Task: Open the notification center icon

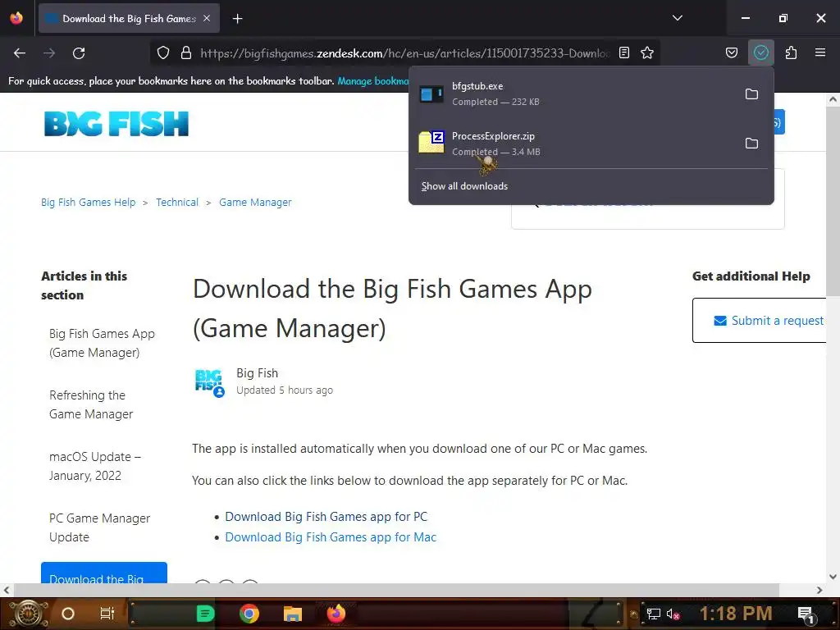Action: pyautogui.click(x=806, y=614)
